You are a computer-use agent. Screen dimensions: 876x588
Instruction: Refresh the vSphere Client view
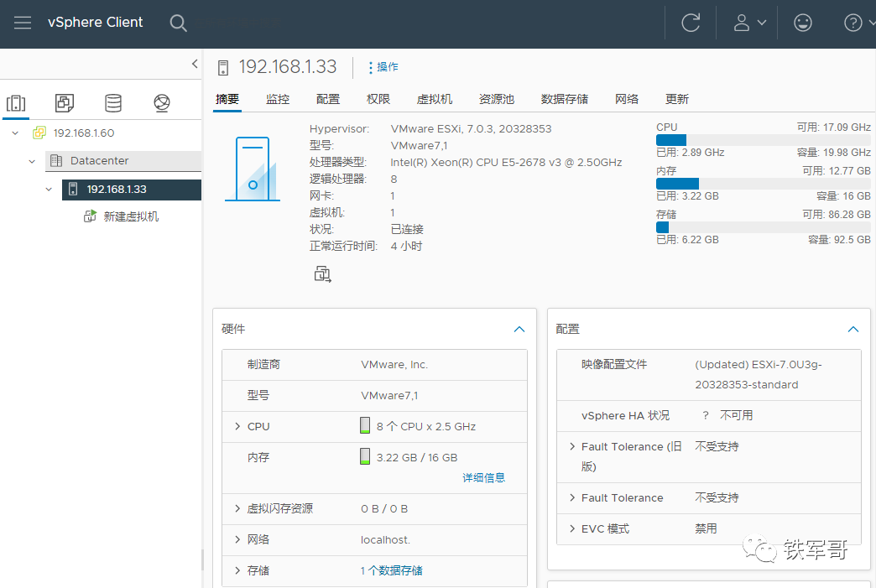tap(690, 23)
